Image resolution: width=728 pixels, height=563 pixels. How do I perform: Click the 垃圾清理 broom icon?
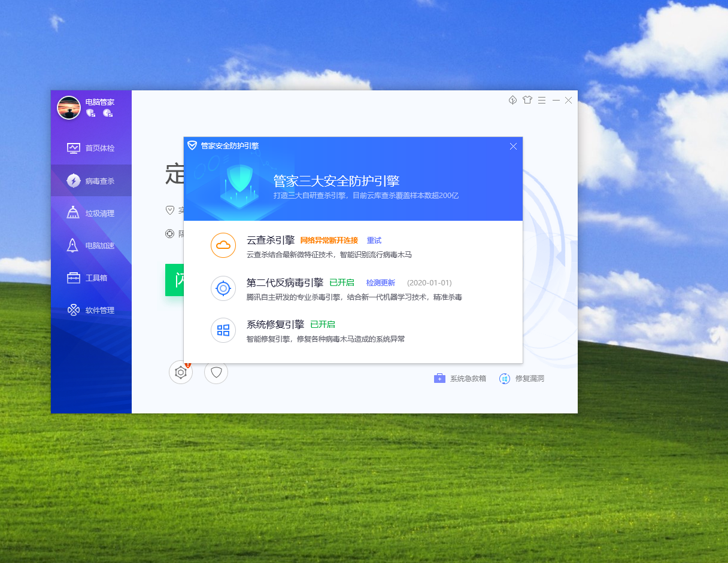tap(73, 213)
